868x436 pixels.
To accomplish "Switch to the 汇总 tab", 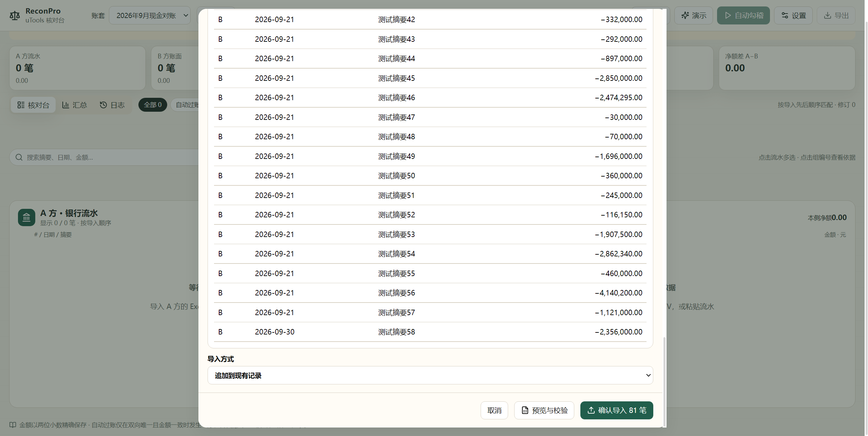I will coord(75,105).
